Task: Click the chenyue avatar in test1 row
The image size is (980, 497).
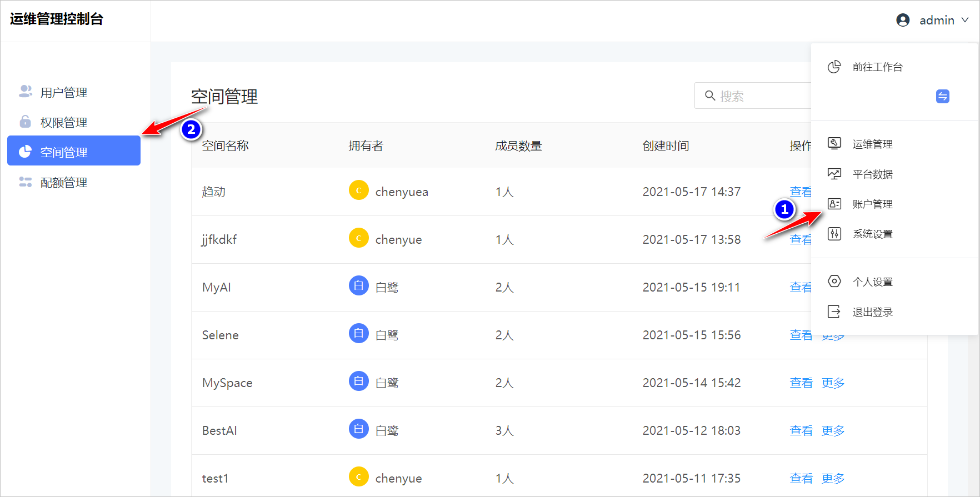Action: [x=359, y=476]
